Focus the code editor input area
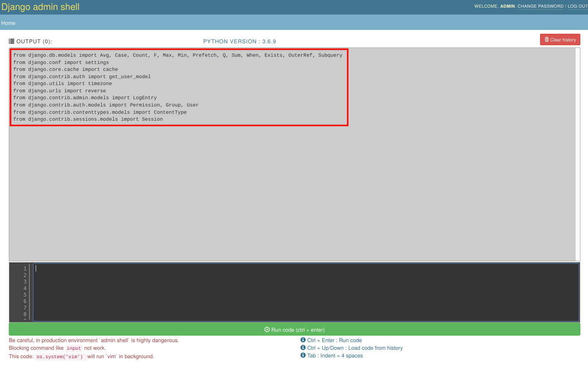This screenshot has height=367, width=588. [306, 292]
